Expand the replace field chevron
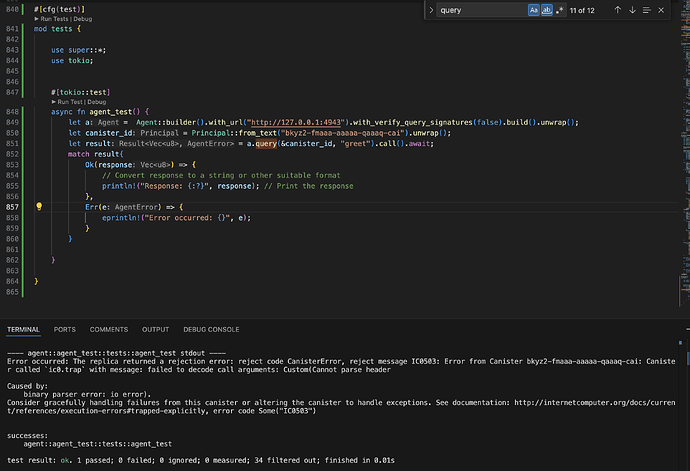 tap(431, 10)
